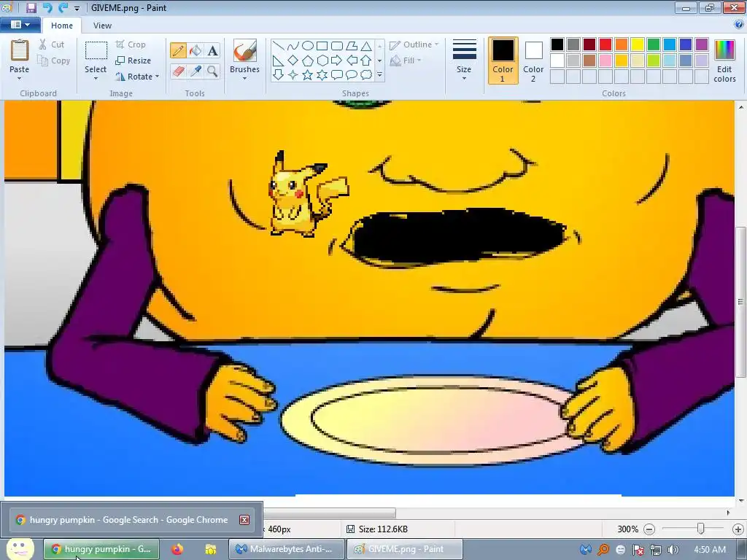Choose the Curve shape
The height and width of the screenshot is (560, 747).
(x=293, y=46)
